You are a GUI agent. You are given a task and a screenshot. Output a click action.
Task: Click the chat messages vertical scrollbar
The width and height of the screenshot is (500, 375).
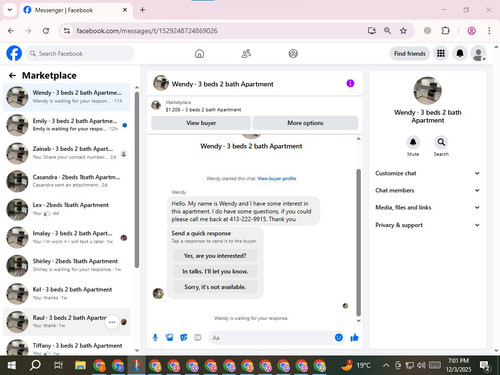tap(359, 242)
